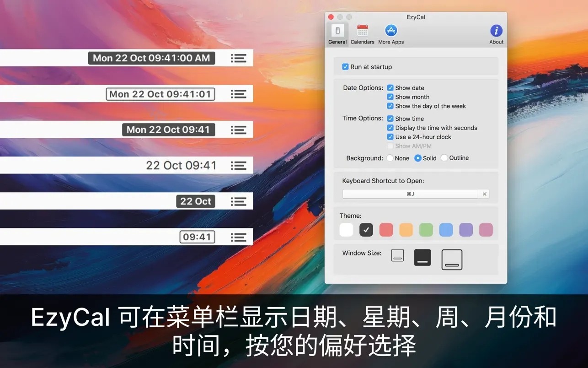Screen dimensions: 588x368
Task: Open list icon beside 'Mon 22 Oct 09:41:01'
Action: pos(239,94)
